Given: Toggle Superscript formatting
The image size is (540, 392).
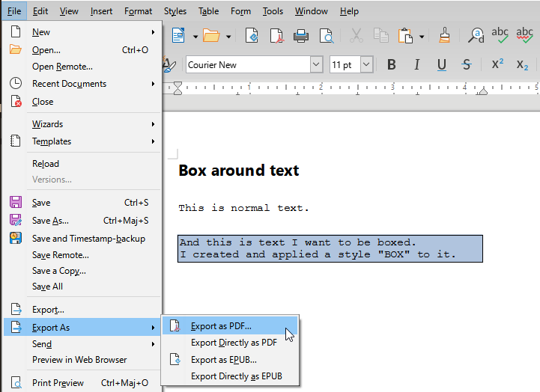Looking at the screenshot, I should coord(497,64).
